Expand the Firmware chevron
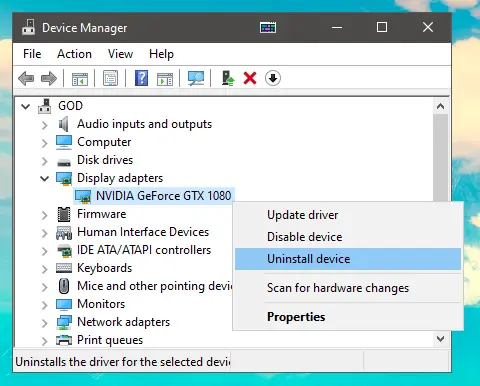The image size is (480, 386). [45, 215]
